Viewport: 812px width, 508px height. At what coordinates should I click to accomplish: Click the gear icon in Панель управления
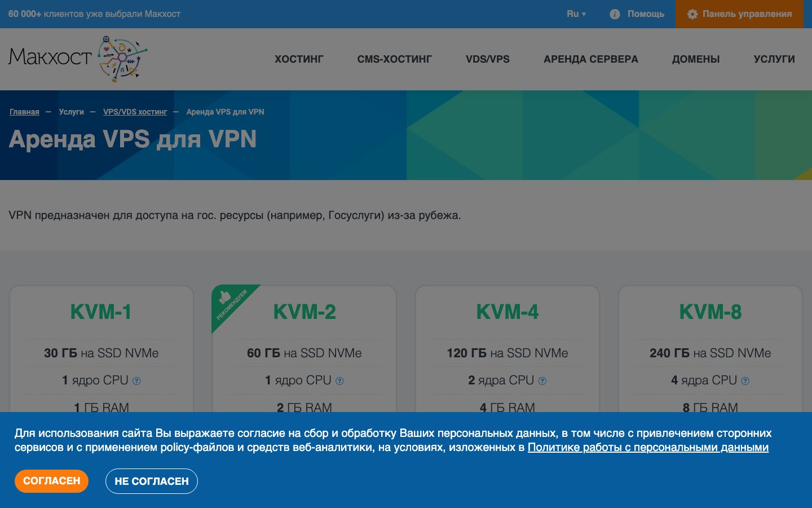[x=692, y=14]
